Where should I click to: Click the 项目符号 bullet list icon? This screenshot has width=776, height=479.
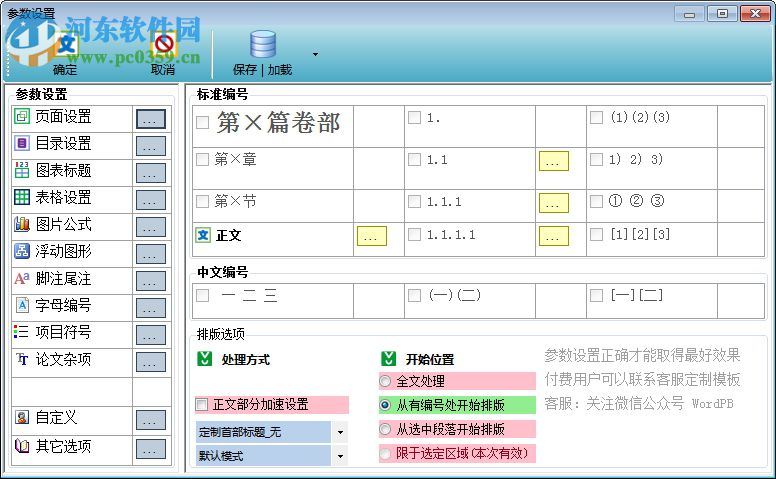pos(21,332)
